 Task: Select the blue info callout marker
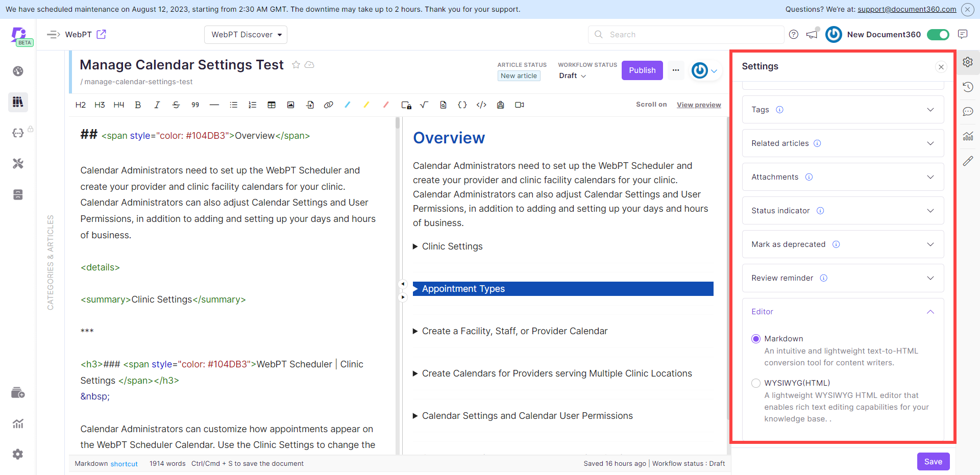pyautogui.click(x=348, y=105)
